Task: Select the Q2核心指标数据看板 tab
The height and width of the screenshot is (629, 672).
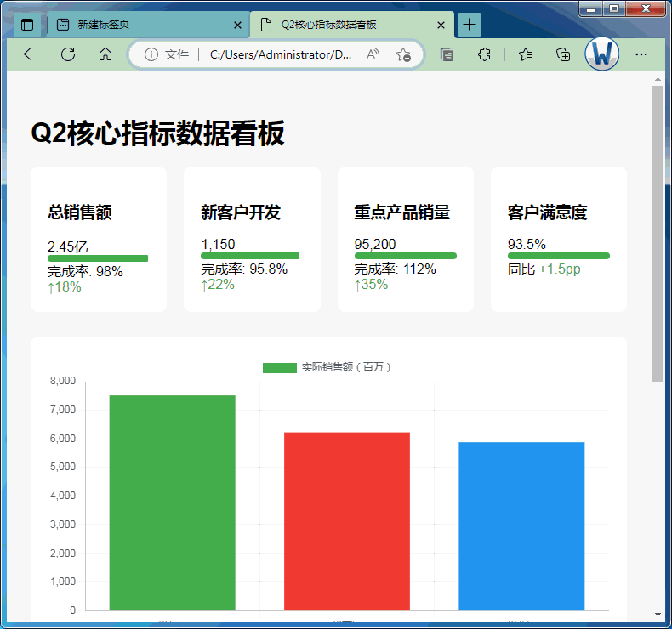Action: pos(352,25)
